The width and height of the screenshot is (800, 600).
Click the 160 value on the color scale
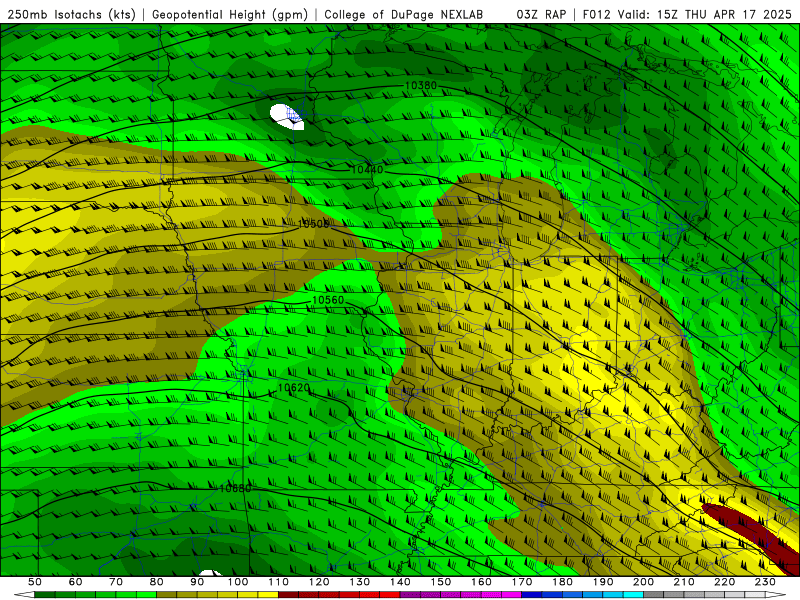tap(481, 582)
